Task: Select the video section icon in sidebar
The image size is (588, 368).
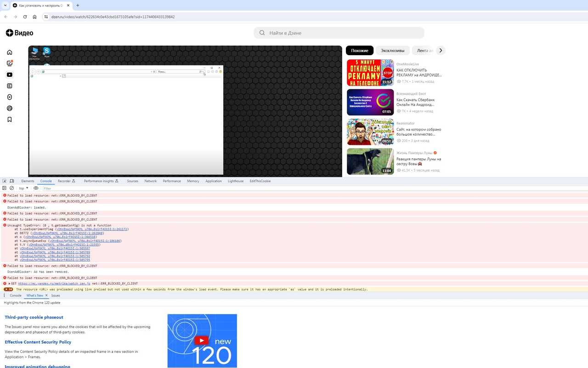Action: click(9, 75)
